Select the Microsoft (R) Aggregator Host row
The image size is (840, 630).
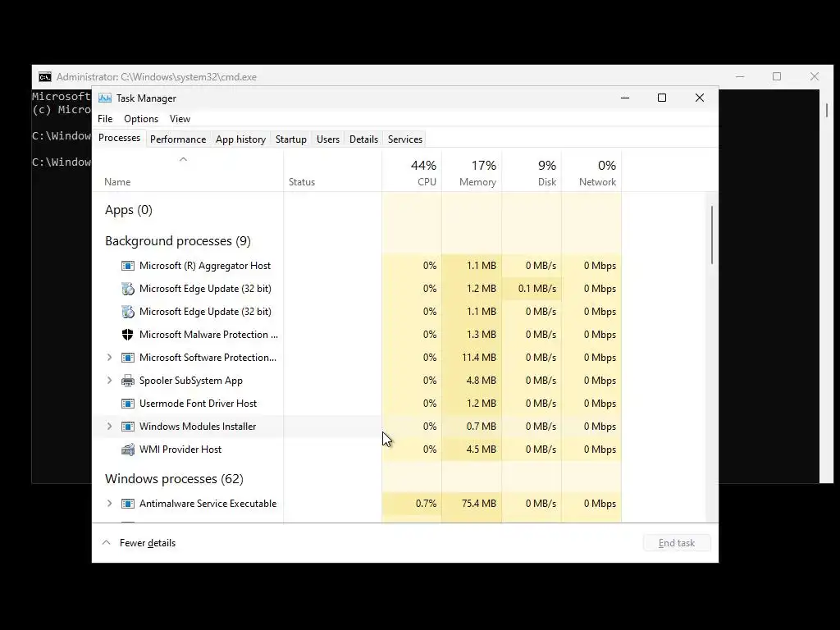tap(358, 266)
